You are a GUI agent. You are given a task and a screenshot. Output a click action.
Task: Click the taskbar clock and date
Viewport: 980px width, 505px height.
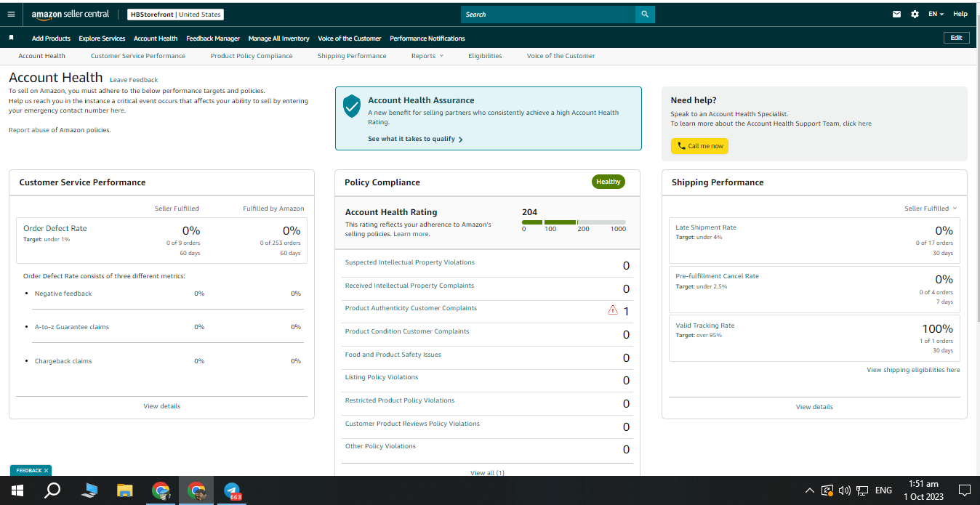[x=924, y=490]
